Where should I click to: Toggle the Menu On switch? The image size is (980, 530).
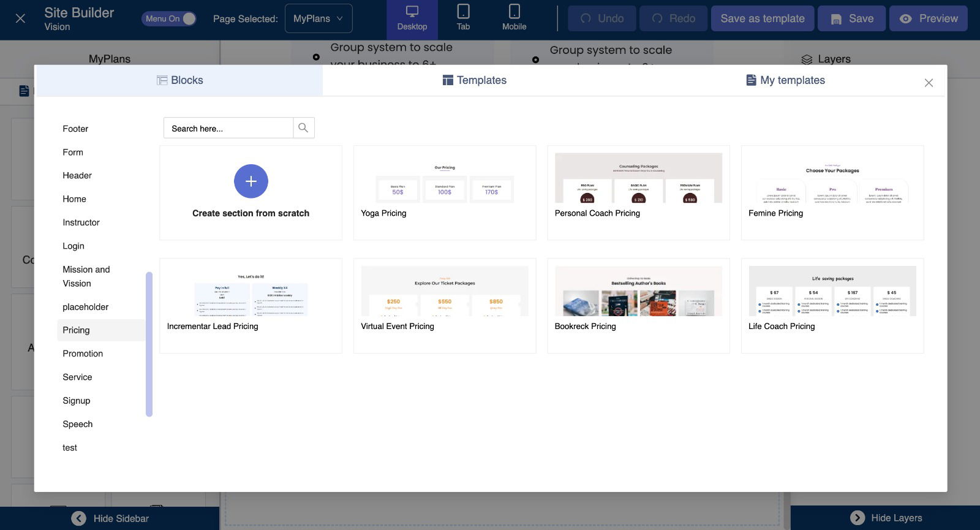[169, 19]
